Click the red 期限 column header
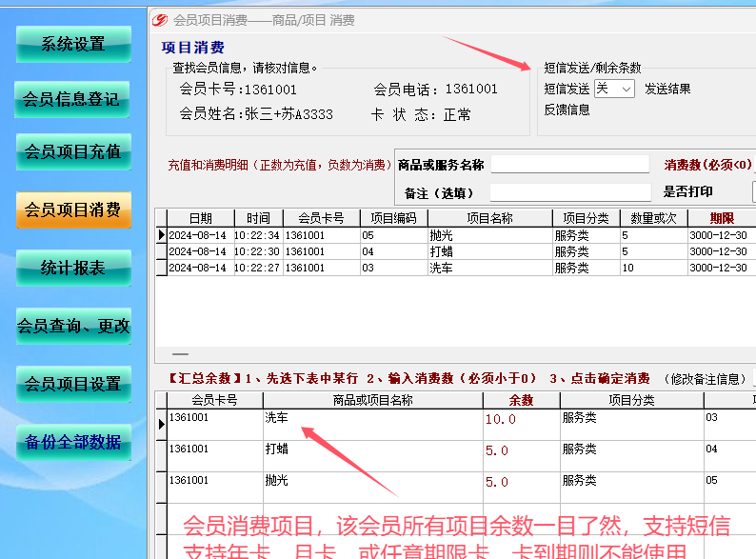The height and width of the screenshot is (559, 756). coord(722,218)
